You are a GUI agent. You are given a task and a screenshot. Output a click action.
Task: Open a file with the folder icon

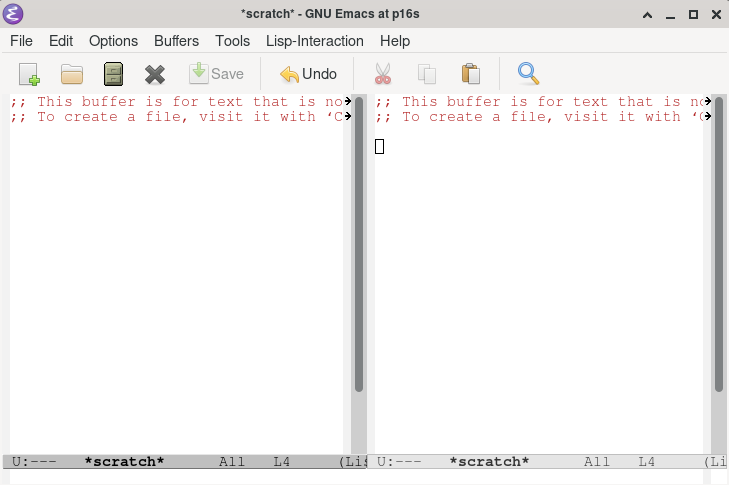(x=72, y=74)
